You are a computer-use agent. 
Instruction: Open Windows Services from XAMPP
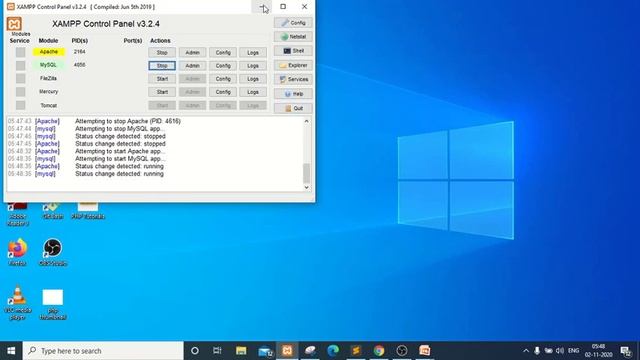click(x=293, y=79)
